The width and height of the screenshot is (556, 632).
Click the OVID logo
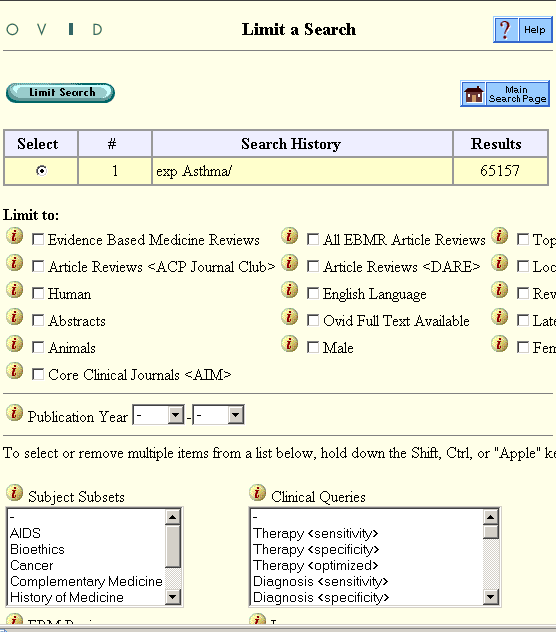(x=54, y=29)
